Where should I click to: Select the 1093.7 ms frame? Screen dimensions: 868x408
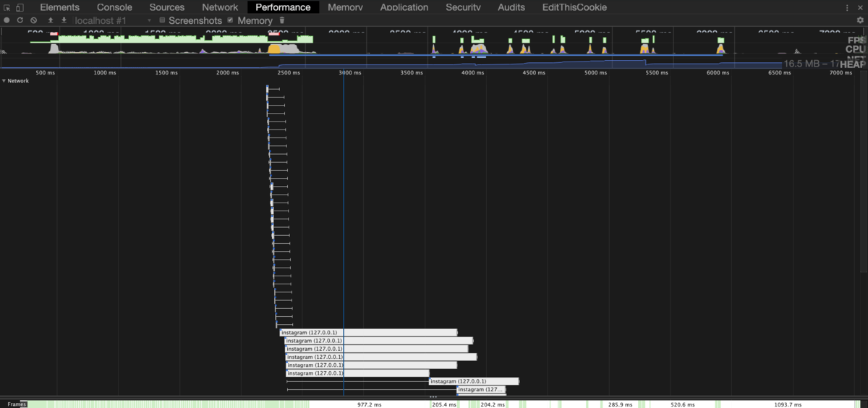pyautogui.click(x=788, y=404)
